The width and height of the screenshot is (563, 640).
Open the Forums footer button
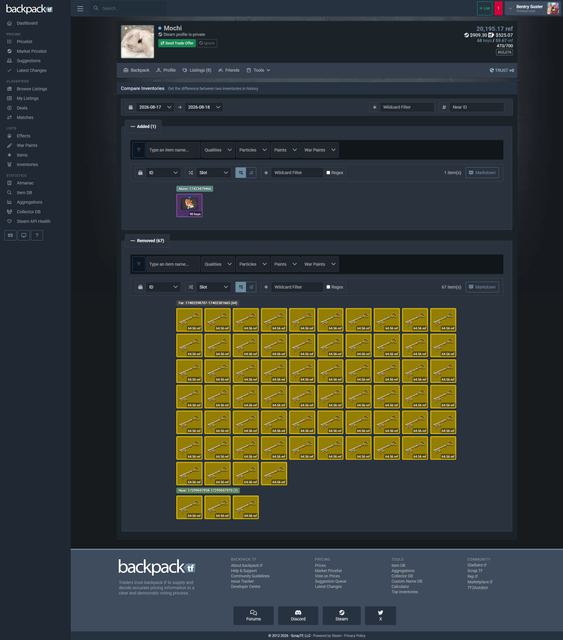(254, 616)
